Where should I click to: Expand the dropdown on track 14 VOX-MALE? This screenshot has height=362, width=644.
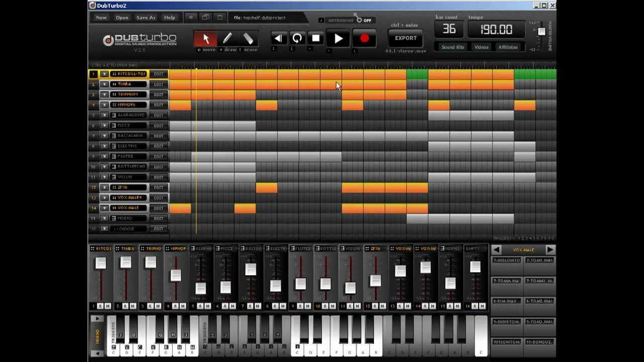tap(104, 208)
